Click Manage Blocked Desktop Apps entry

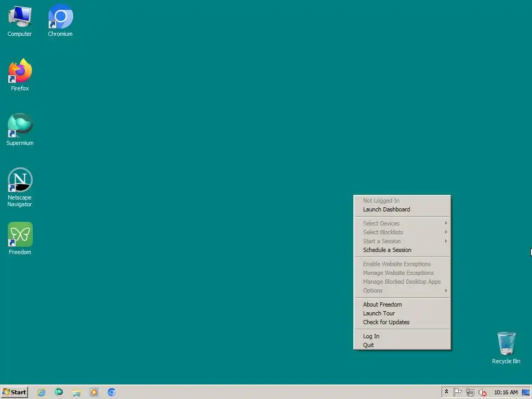402,282
